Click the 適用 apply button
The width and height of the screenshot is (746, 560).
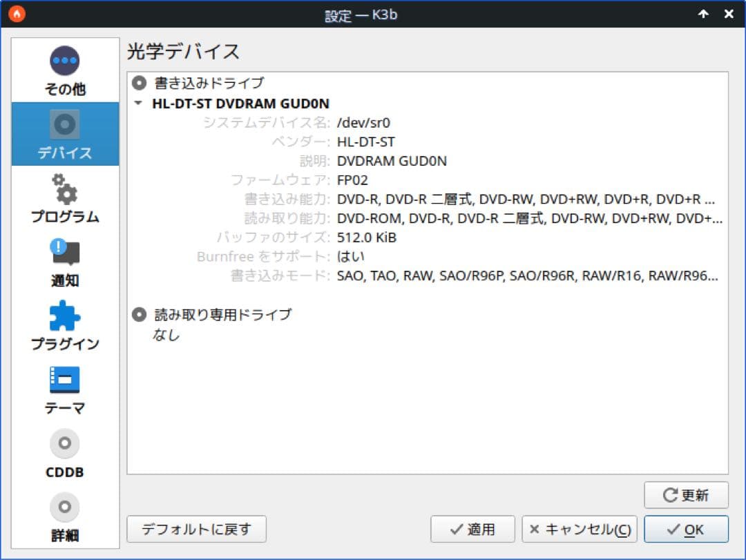click(x=472, y=530)
